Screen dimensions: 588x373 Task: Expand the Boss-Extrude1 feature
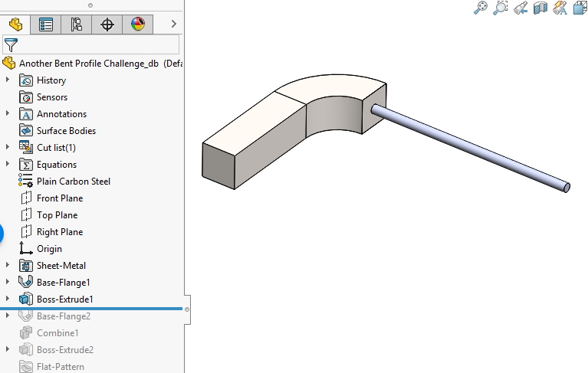pyautogui.click(x=7, y=299)
